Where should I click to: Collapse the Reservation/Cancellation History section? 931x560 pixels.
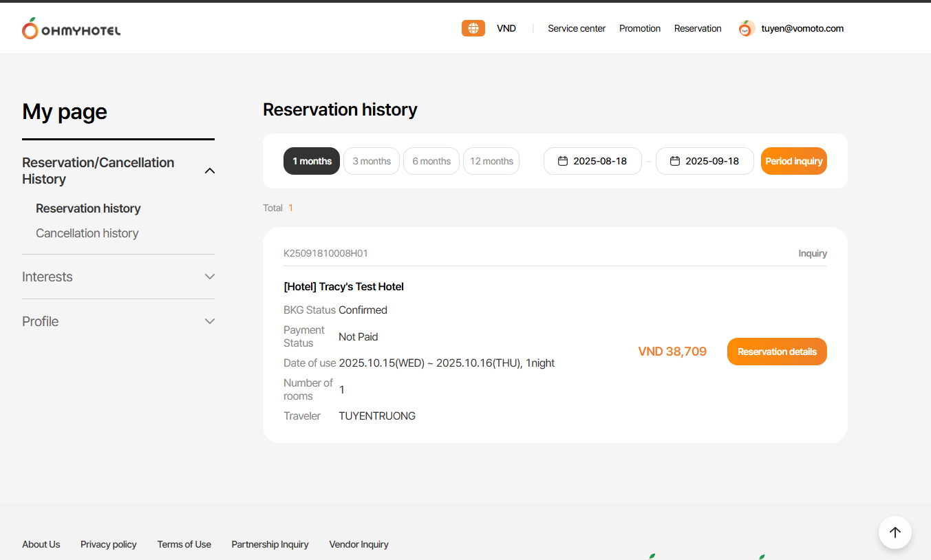click(x=210, y=171)
